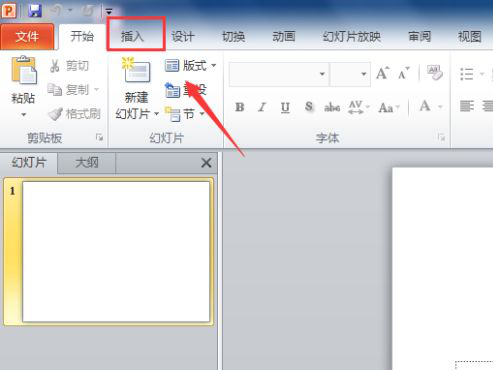Toggle bold formatting (B)
Screen dimensions: 493x370
click(239, 107)
